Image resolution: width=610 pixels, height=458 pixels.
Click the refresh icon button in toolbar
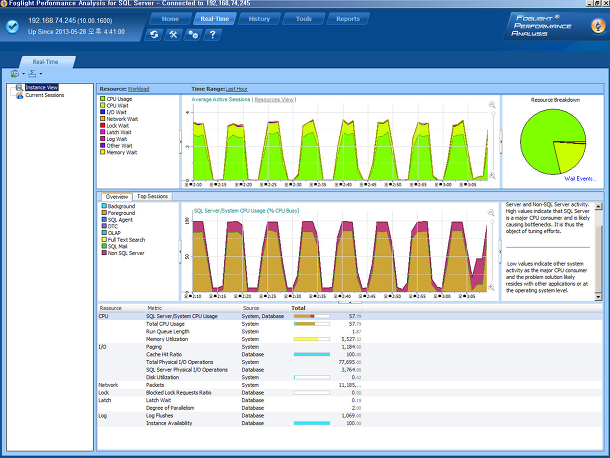(x=154, y=35)
